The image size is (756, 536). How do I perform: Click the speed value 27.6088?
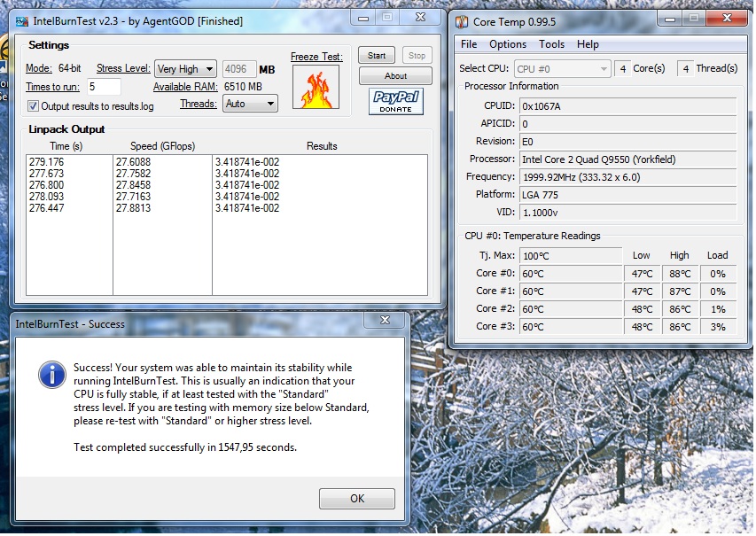coord(133,162)
